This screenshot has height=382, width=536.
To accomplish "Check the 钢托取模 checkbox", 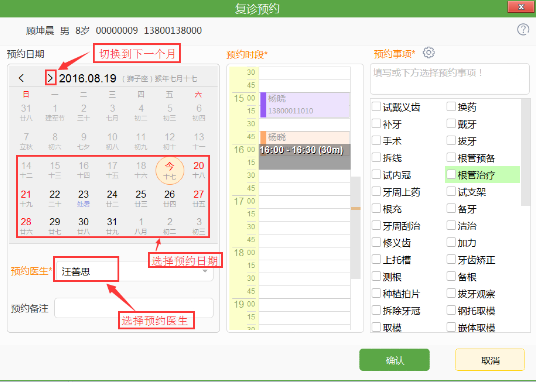I will coord(451,310).
